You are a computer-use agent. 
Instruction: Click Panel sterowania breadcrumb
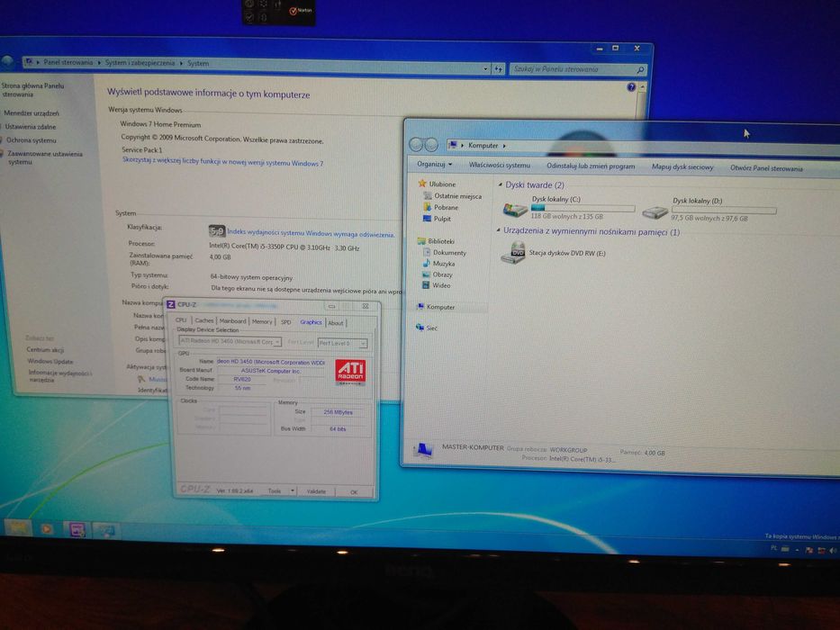pos(68,62)
